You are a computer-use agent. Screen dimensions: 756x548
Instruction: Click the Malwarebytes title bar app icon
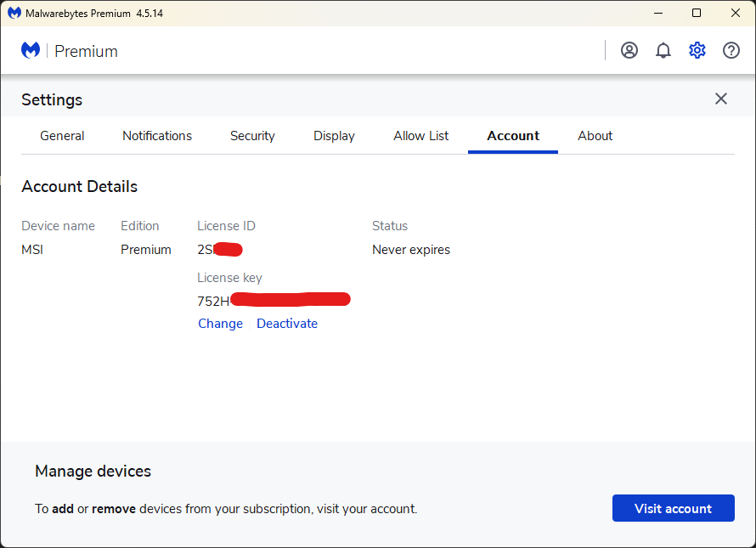14,13
